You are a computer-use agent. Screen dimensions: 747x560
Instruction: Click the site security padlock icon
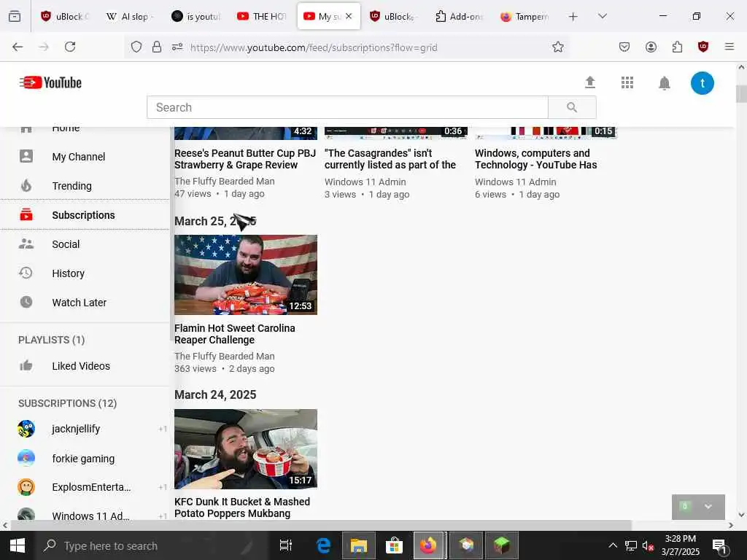point(157,47)
